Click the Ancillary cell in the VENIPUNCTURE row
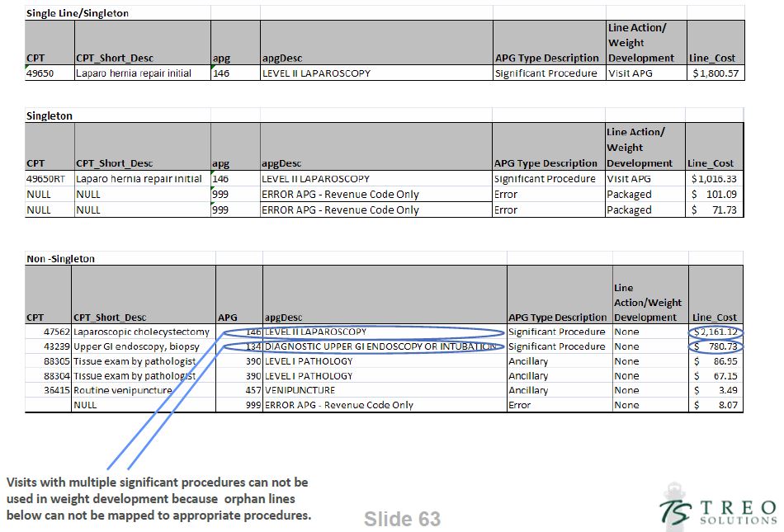This screenshot has width=784, height=532. [528, 390]
